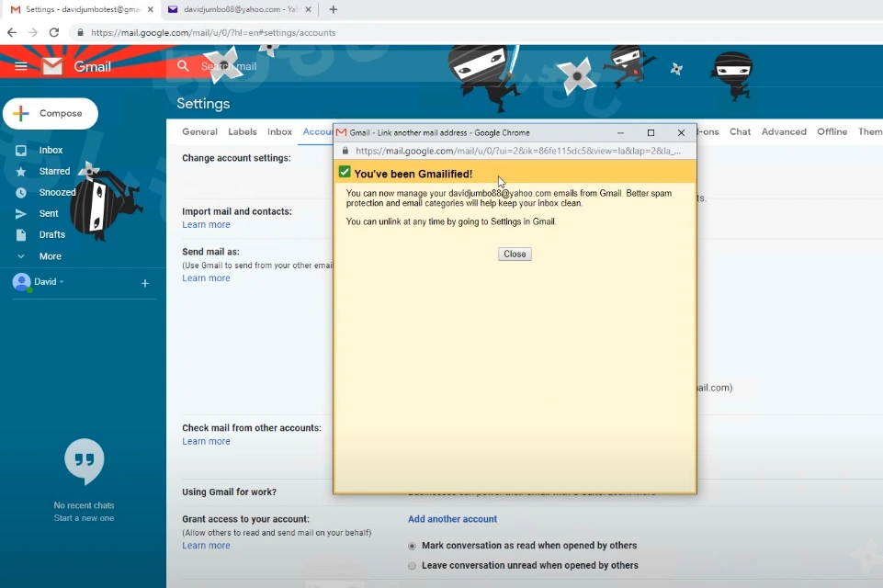Viewport: 883px width, 588px height.
Task: Open the Sent folder label
Action: point(49,213)
